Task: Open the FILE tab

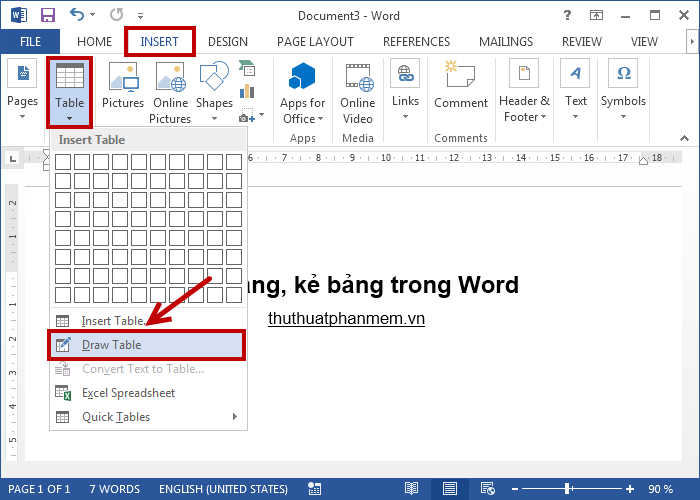Action: [30, 42]
